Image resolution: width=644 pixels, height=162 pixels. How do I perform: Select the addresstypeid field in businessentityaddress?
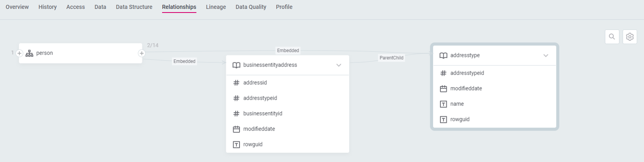click(260, 98)
